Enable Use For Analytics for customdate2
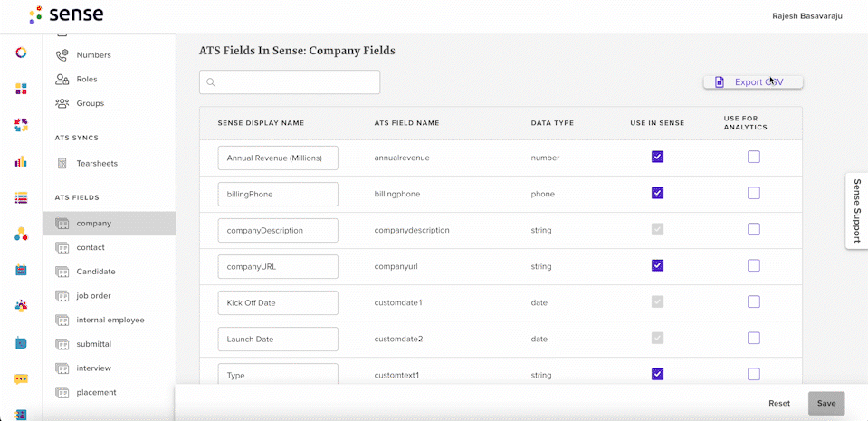 pyautogui.click(x=753, y=338)
